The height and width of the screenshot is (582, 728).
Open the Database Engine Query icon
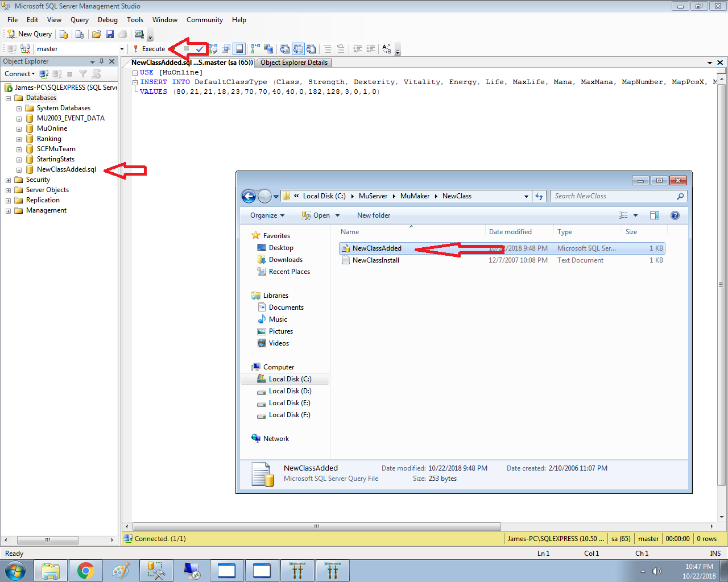(x=64, y=34)
